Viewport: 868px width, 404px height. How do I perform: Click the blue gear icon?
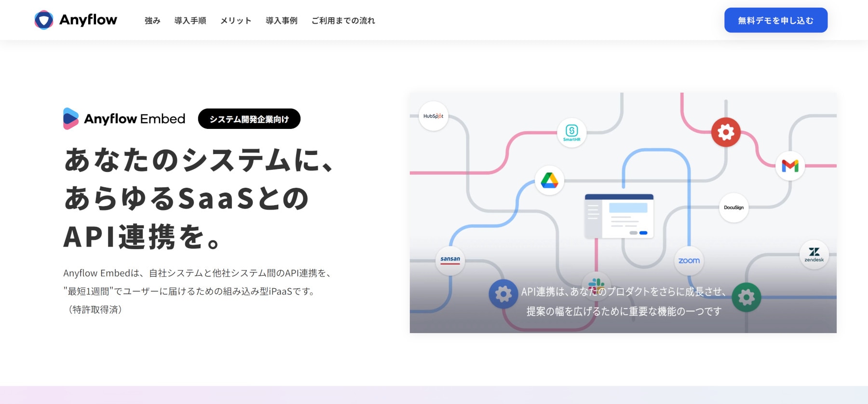click(x=503, y=293)
